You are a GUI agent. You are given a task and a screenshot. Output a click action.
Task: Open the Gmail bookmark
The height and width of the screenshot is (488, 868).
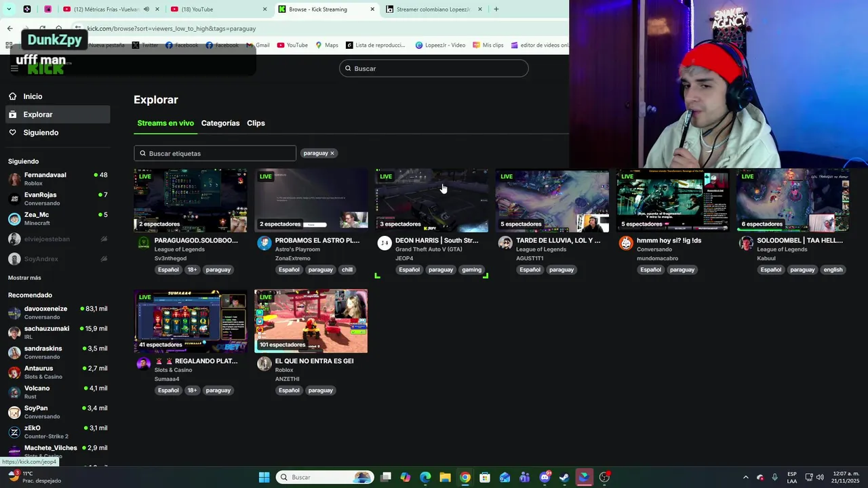click(x=258, y=45)
